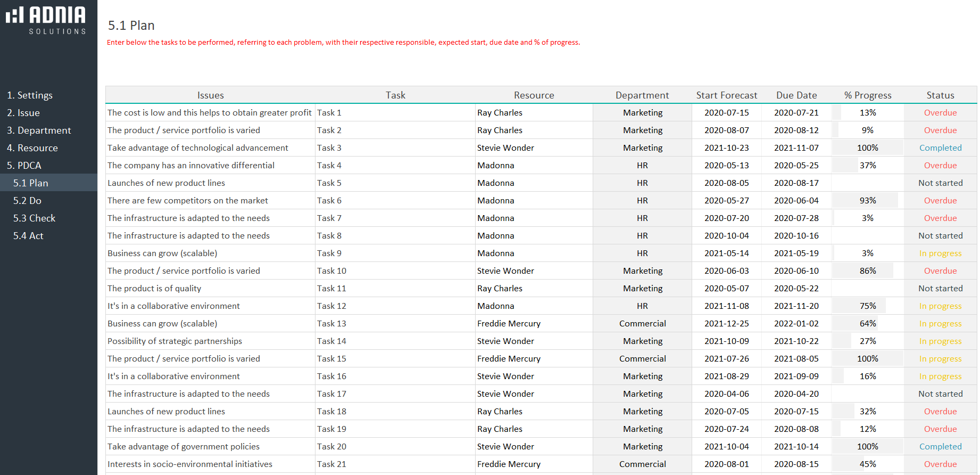Open the 1. Settings sidebar item
980x475 pixels.
coord(30,95)
